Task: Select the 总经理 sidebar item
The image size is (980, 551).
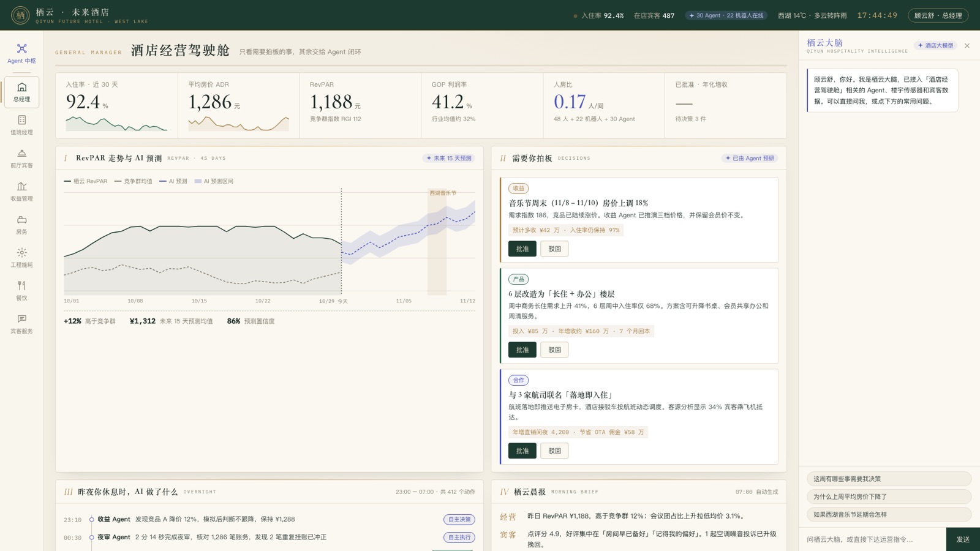Action: point(21,92)
